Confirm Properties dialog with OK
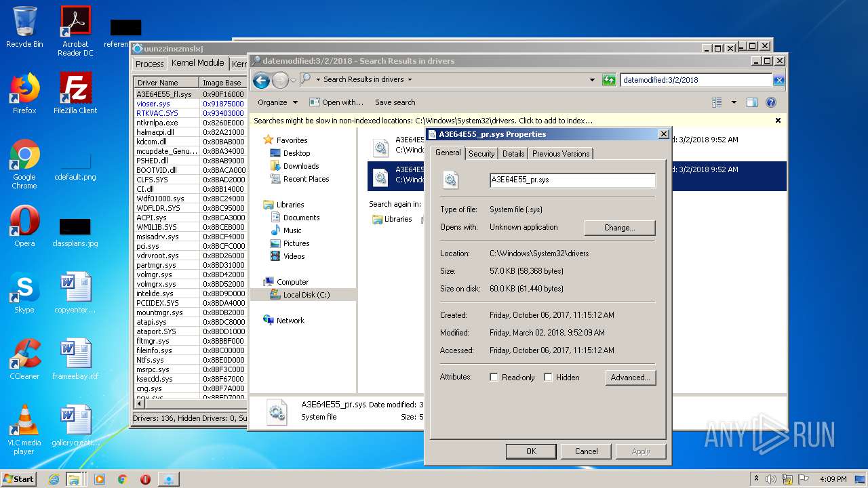This screenshot has height=488, width=868. point(531,451)
